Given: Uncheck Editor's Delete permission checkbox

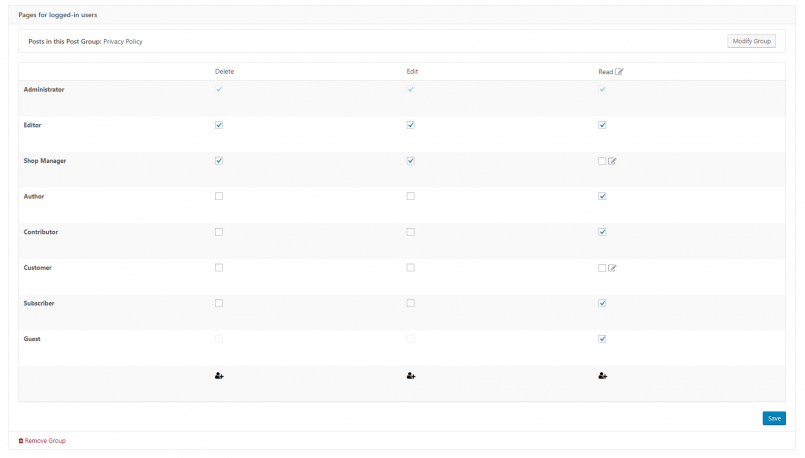Looking at the screenshot, I should pos(219,125).
